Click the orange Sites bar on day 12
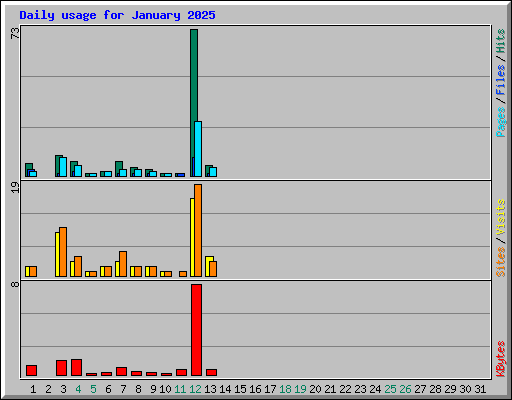This screenshot has height=400, width=512. coord(198,230)
